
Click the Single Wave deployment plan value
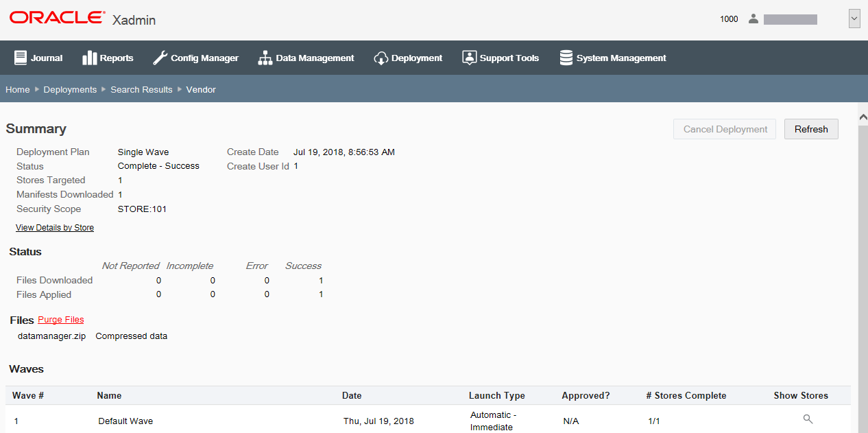pyautogui.click(x=143, y=152)
